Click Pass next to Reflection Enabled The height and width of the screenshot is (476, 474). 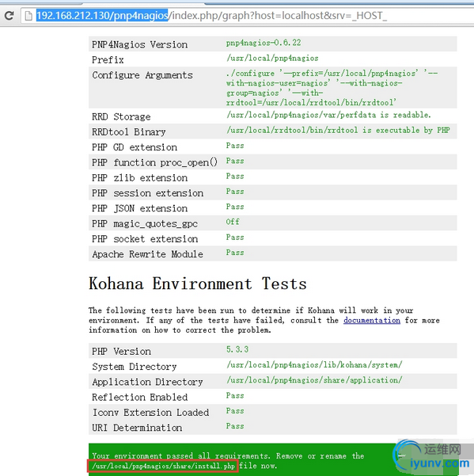[235, 395]
